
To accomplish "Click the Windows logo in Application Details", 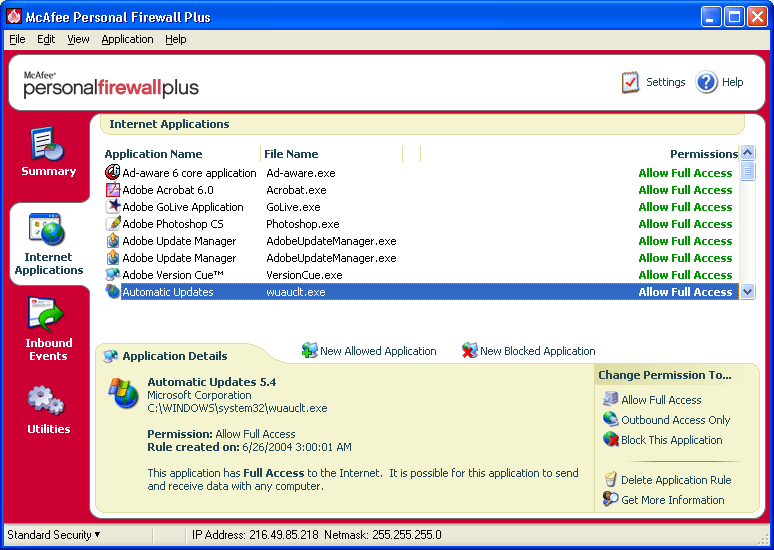I will tap(123, 393).
